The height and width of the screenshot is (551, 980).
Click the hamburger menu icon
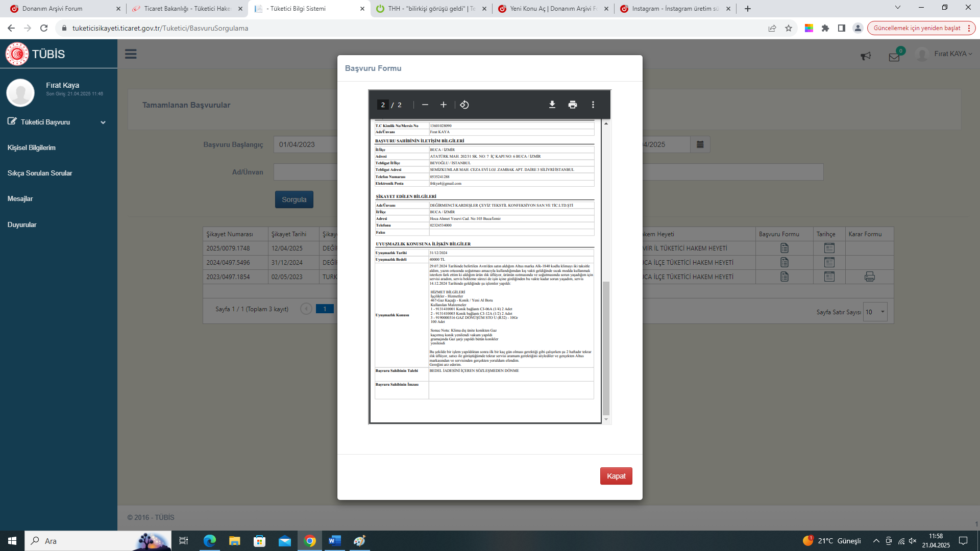[x=131, y=54]
